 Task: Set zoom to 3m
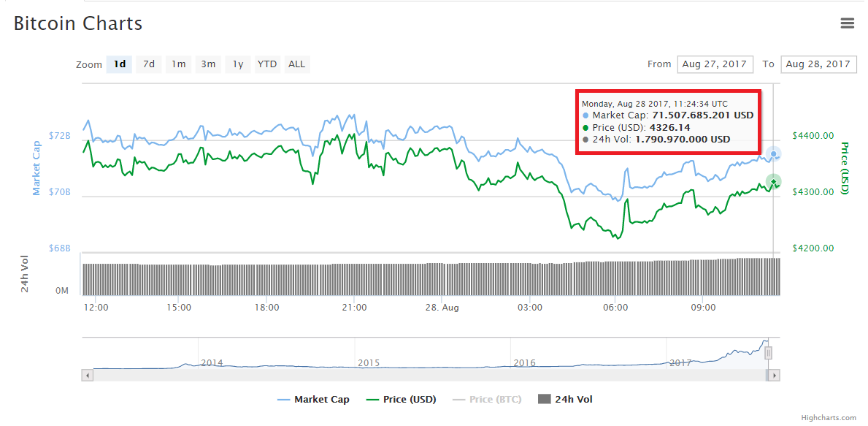(208, 64)
